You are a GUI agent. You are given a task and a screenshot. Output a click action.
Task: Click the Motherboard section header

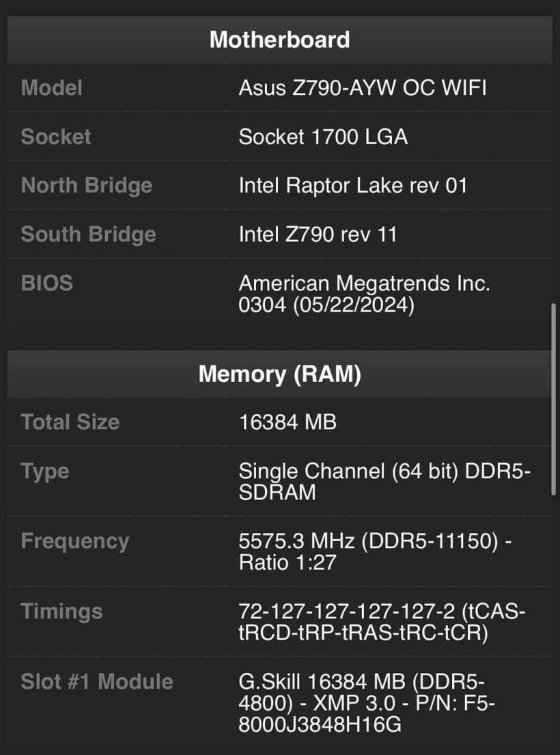pyautogui.click(x=279, y=40)
